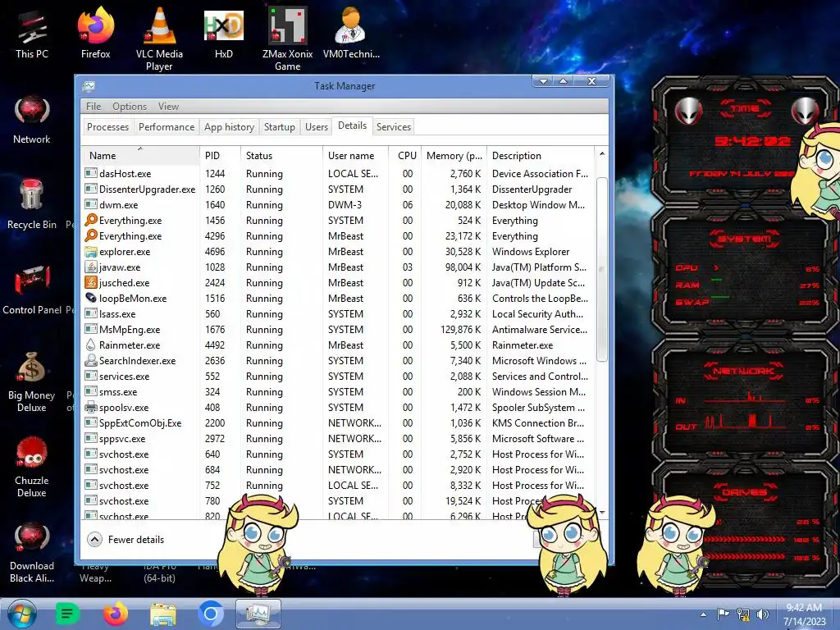Switch to the Processes tab

pos(107,127)
